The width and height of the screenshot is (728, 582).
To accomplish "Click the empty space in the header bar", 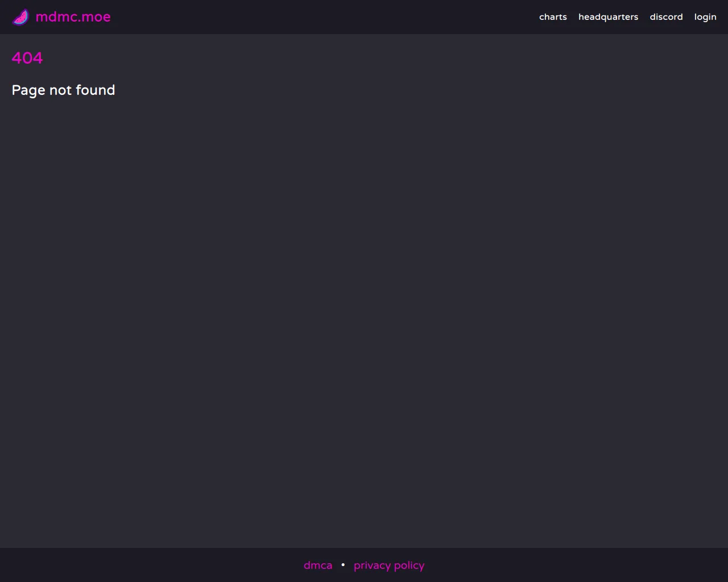I will pyautogui.click(x=324, y=17).
